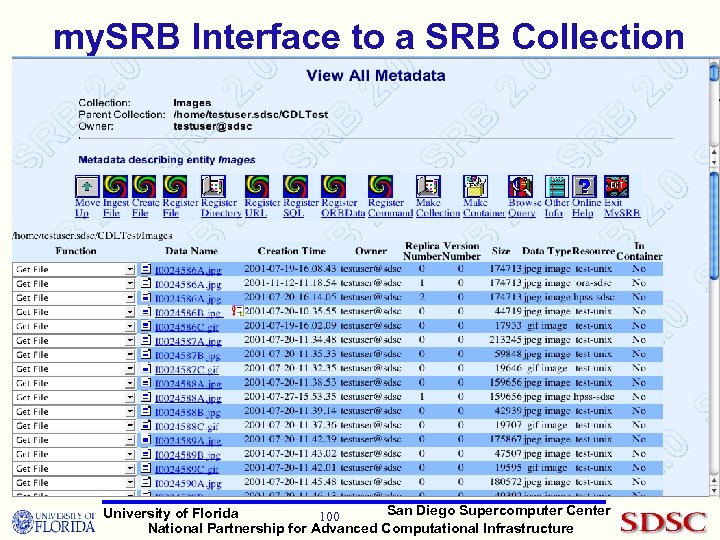
Task: Open the I0024586C.gif file link
Action: pyautogui.click(x=187, y=327)
